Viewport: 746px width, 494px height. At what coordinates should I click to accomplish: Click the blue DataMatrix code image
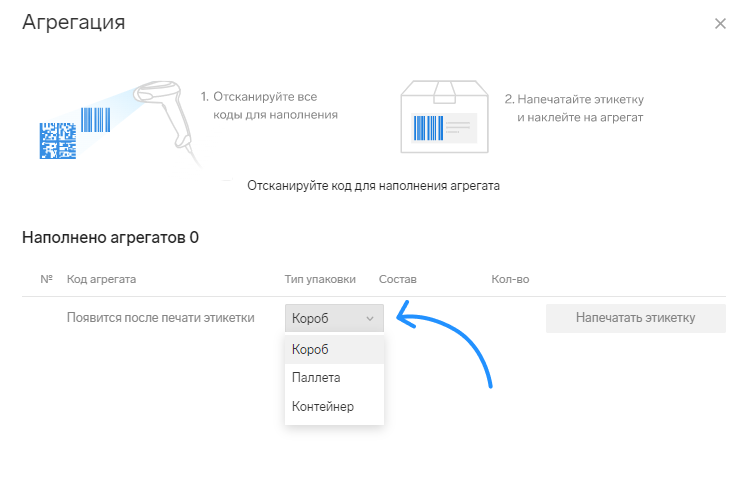(x=58, y=140)
